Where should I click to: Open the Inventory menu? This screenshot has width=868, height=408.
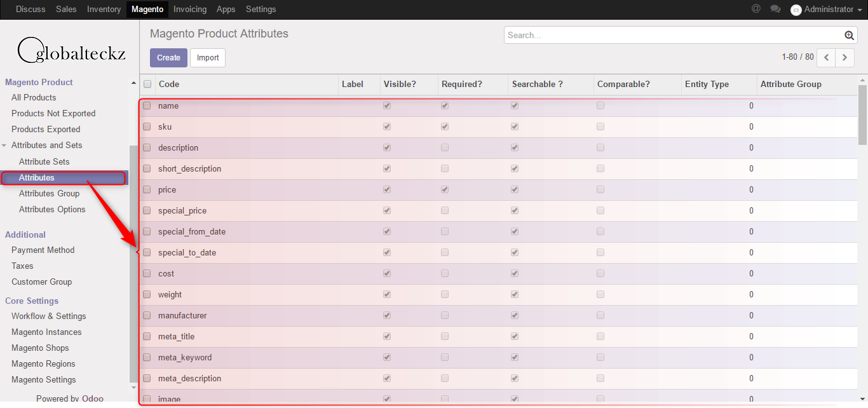104,9
